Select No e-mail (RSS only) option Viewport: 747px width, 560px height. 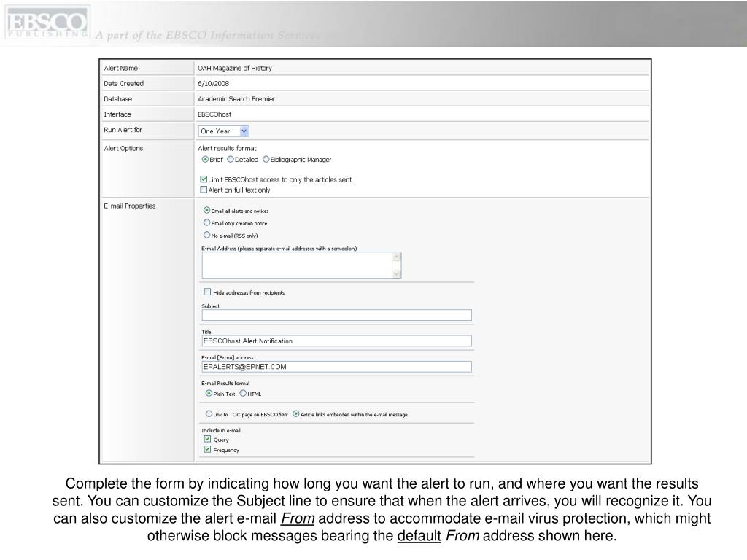(x=206, y=235)
